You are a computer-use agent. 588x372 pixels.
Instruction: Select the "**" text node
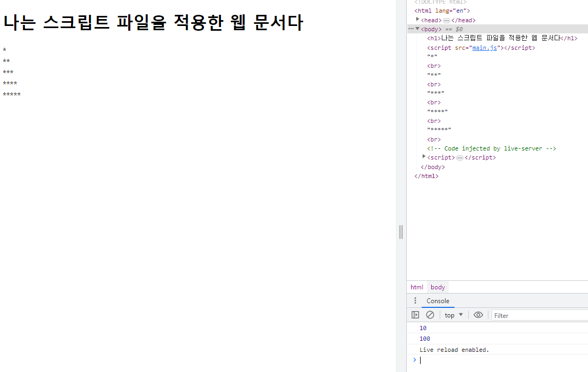(434, 75)
